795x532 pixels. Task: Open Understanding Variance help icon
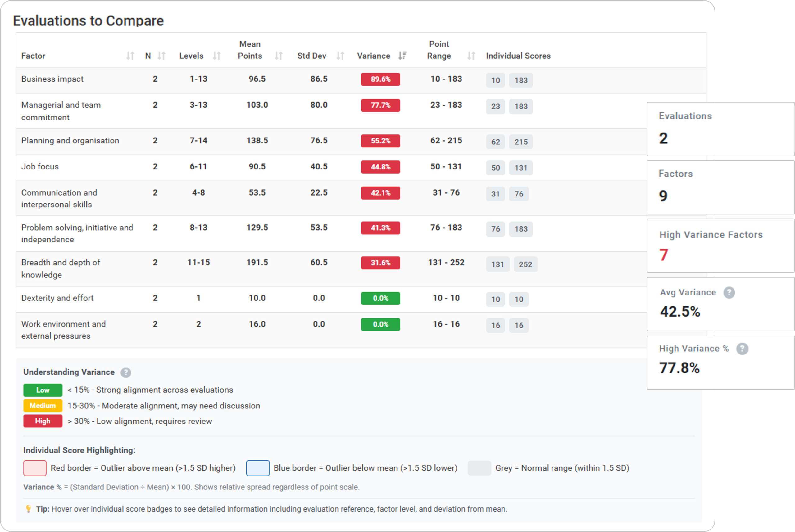125,372
